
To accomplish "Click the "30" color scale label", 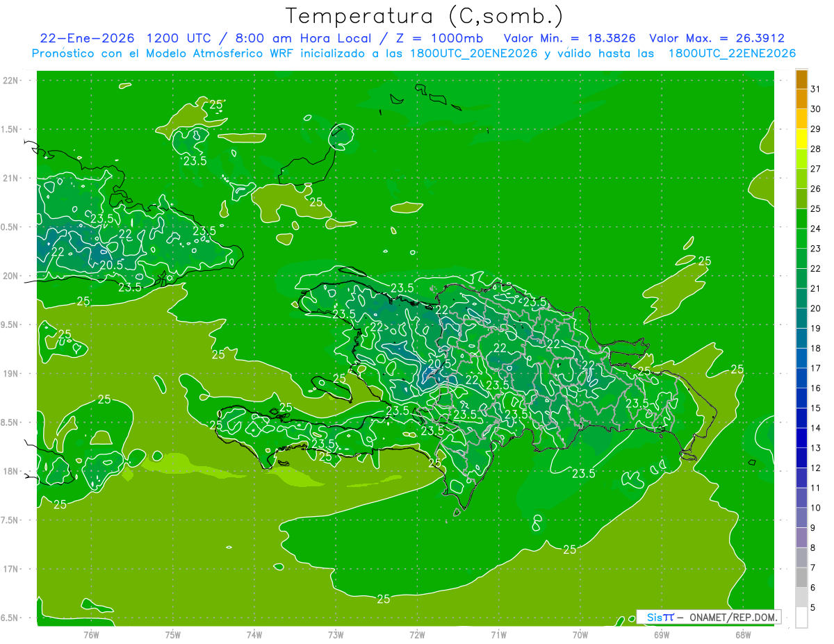I will [x=816, y=109].
